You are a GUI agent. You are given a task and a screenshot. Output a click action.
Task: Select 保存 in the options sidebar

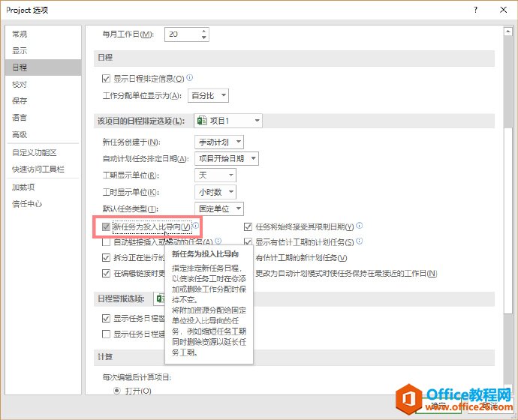43,101
